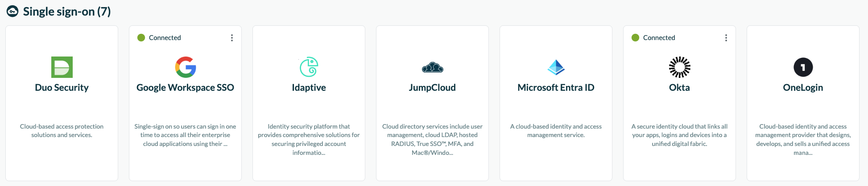Click the green Connected dot on Google card
Screen dimensions: 868x186
click(141, 38)
